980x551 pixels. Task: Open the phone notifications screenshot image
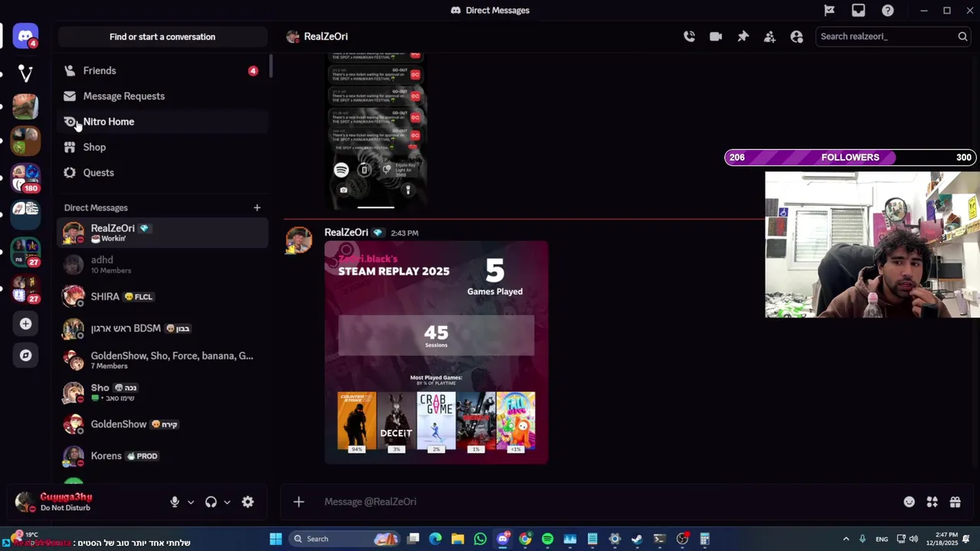(x=376, y=132)
